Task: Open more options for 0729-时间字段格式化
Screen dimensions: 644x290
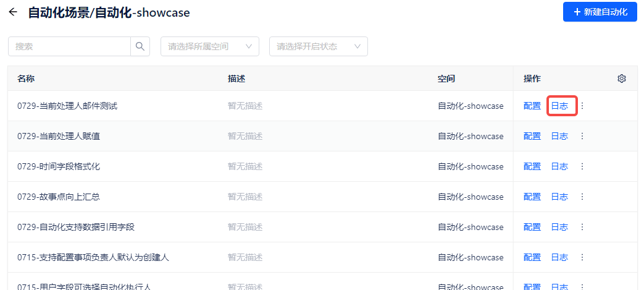Action: point(582,166)
